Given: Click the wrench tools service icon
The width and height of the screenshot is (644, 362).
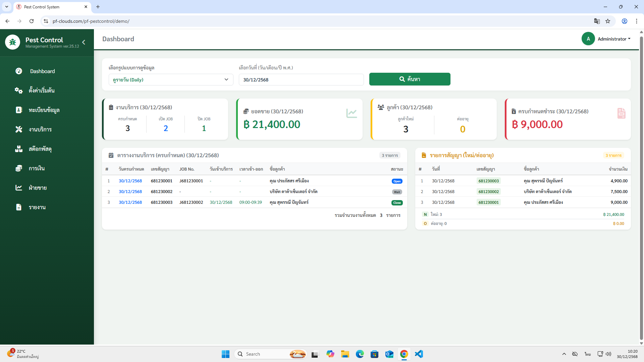Looking at the screenshot, I should (x=19, y=129).
